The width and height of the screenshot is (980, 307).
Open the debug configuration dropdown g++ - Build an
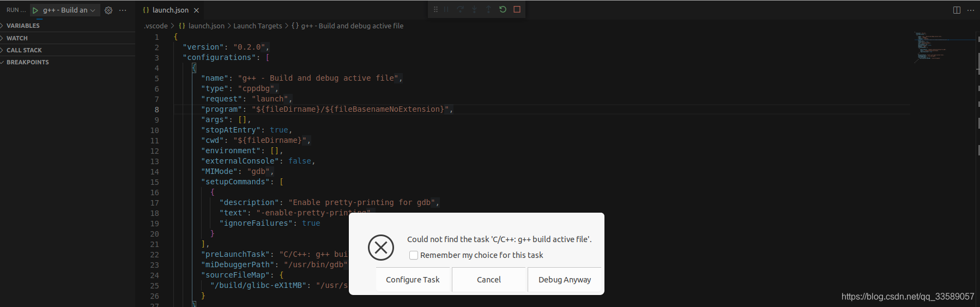coord(69,10)
